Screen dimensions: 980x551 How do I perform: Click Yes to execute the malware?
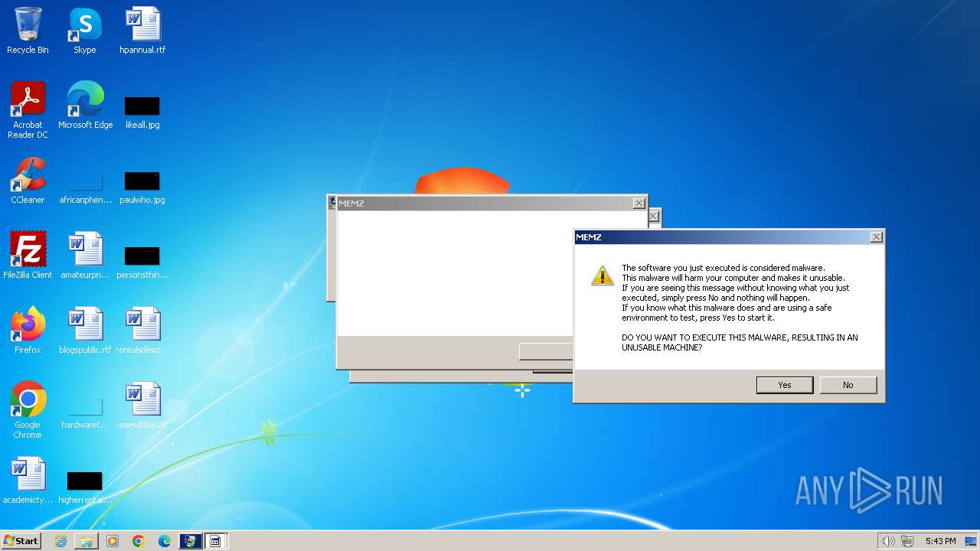pyautogui.click(x=785, y=385)
